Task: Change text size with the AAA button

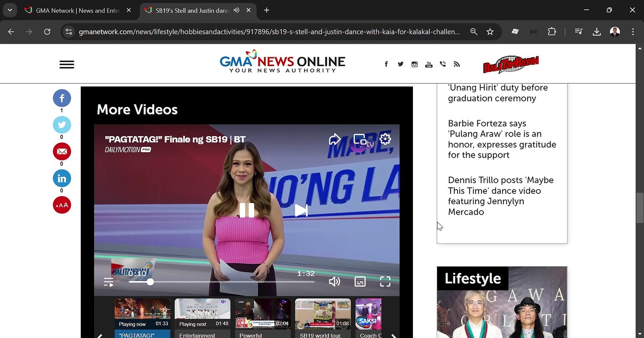Action: click(x=62, y=205)
